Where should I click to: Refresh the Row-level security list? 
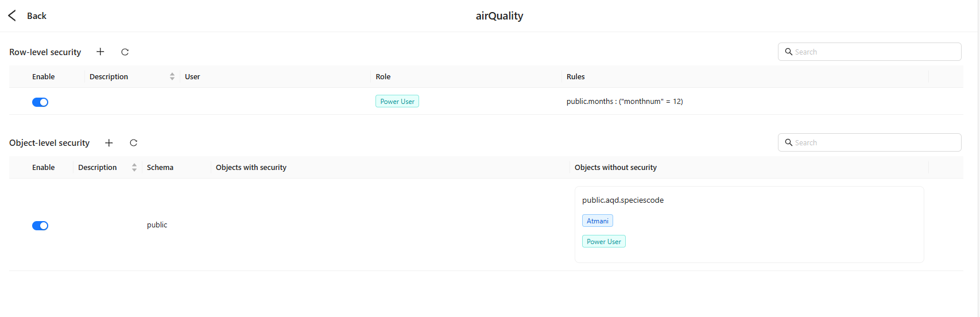125,52
